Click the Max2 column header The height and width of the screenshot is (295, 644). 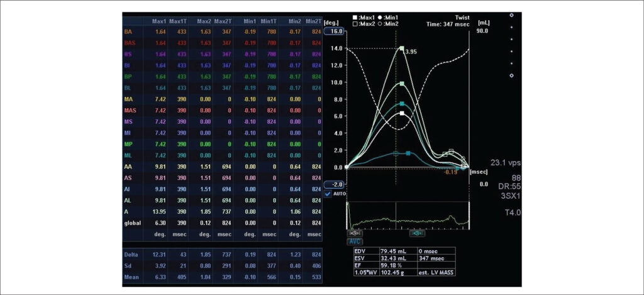(204, 21)
